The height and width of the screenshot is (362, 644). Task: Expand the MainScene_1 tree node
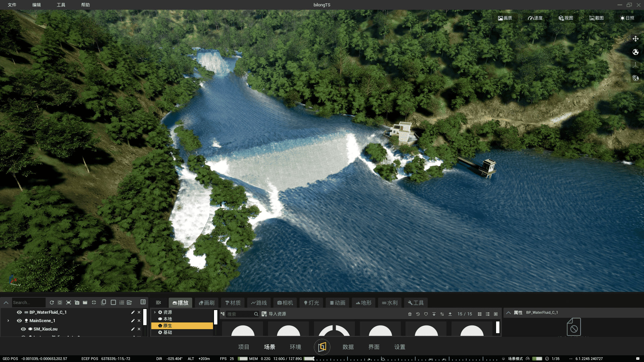8,320
